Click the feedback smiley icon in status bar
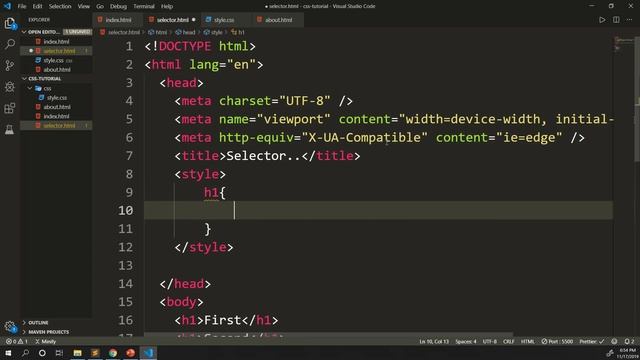The width and height of the screenshot is (640, 360). [x=614, y=341]
